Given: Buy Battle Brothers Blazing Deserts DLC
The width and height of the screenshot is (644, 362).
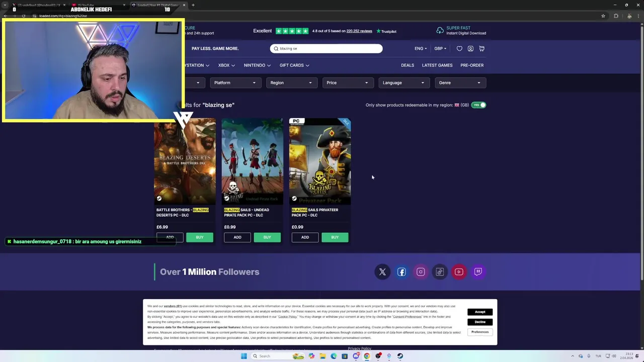Looking at the screenshot, I should click(200, 237).
